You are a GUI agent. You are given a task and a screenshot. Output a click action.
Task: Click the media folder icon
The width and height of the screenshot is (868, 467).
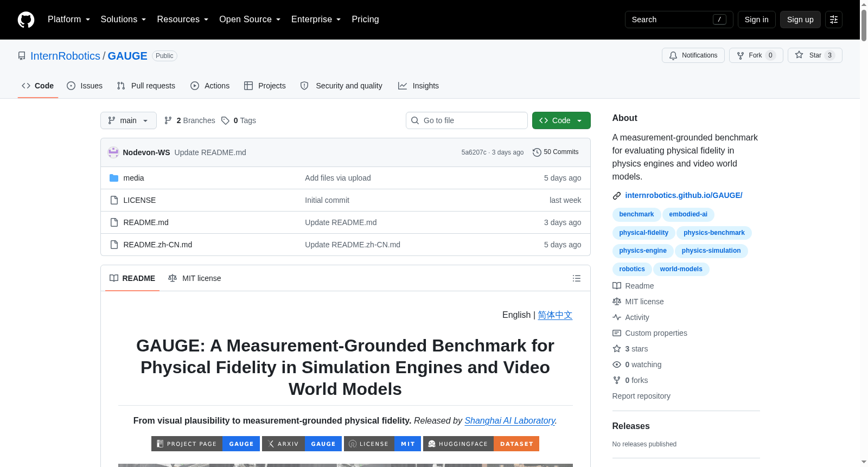click(x=114, y=178)
